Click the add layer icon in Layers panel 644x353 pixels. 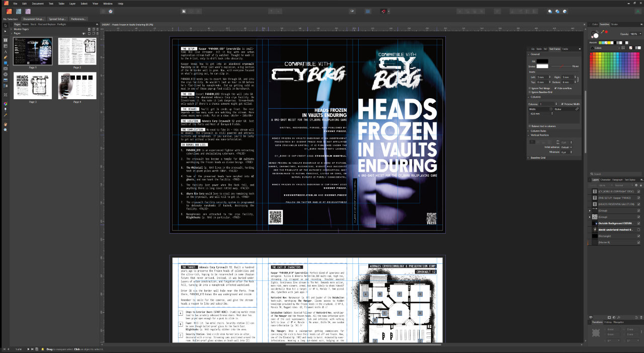(x=636, y=317)
